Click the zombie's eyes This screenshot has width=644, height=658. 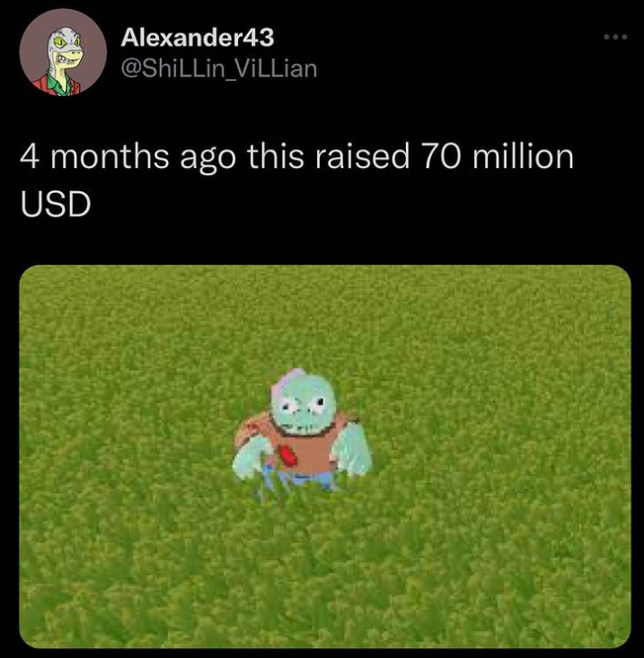pyautogui.click(x=304, y=405)
